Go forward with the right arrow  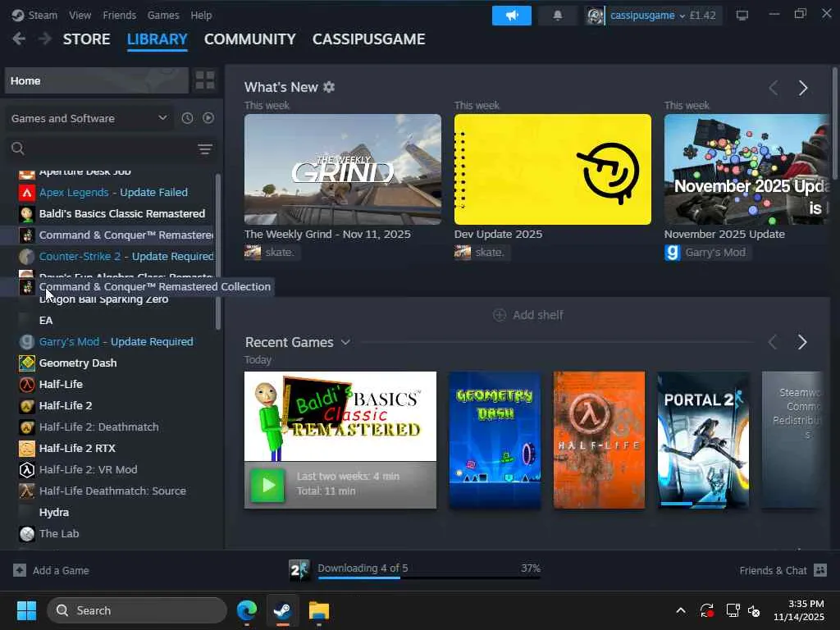click(x=45, y=39)
